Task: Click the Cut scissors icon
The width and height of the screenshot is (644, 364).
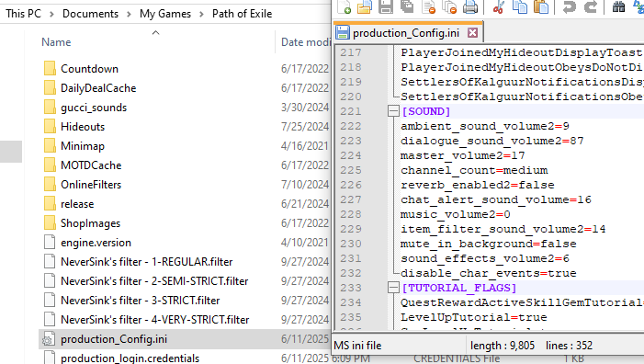Action: 499,7
